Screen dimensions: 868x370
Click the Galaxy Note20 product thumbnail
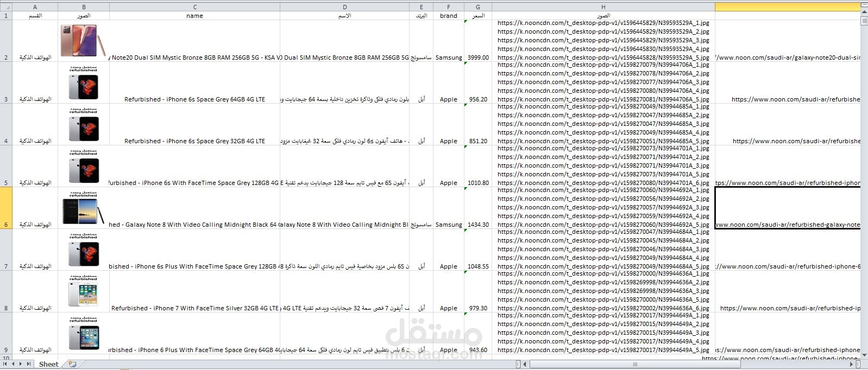click(83, 41)
